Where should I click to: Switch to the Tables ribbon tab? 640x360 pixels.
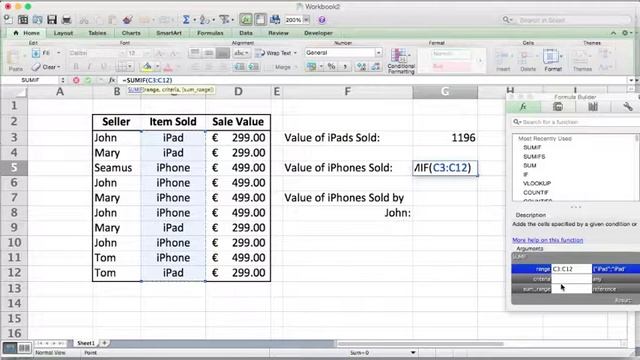[97, 33]
